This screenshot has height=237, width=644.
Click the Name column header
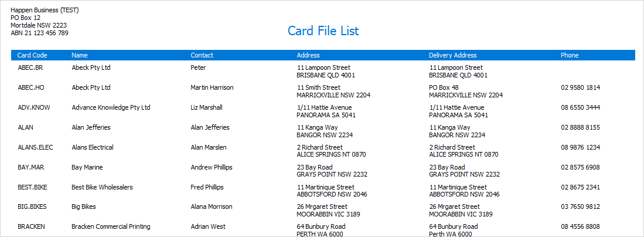pos(80,55)
